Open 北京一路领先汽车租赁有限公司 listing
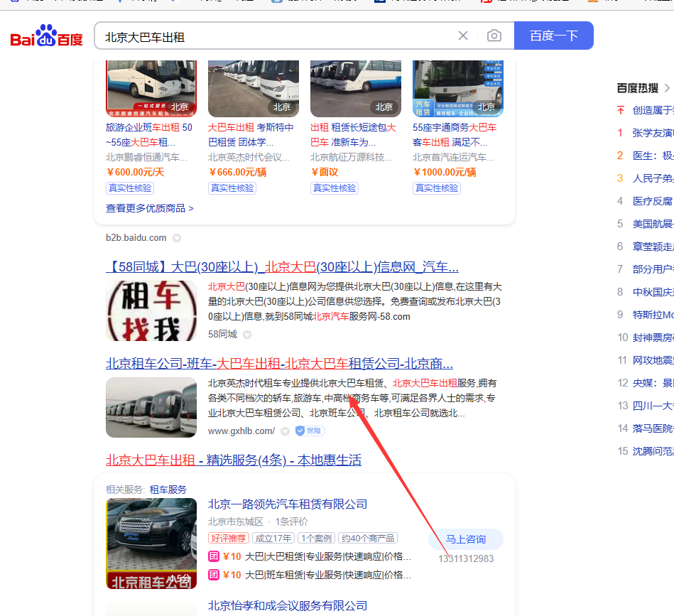This screenshot has height=616, width=674. click(x=288, y=504)
